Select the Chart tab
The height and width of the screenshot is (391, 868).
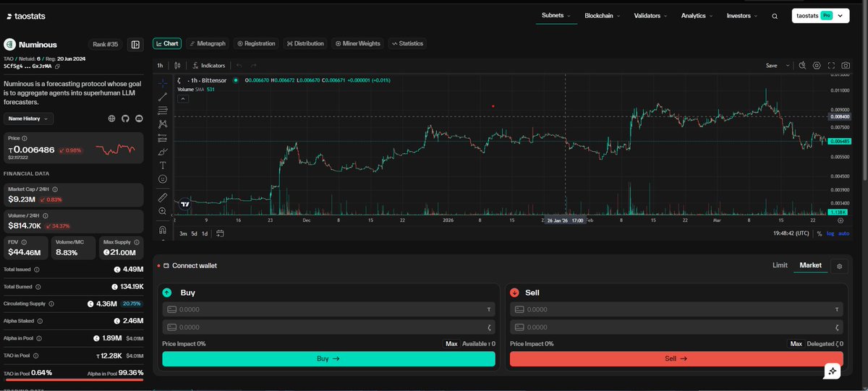[x=166, y=43]
